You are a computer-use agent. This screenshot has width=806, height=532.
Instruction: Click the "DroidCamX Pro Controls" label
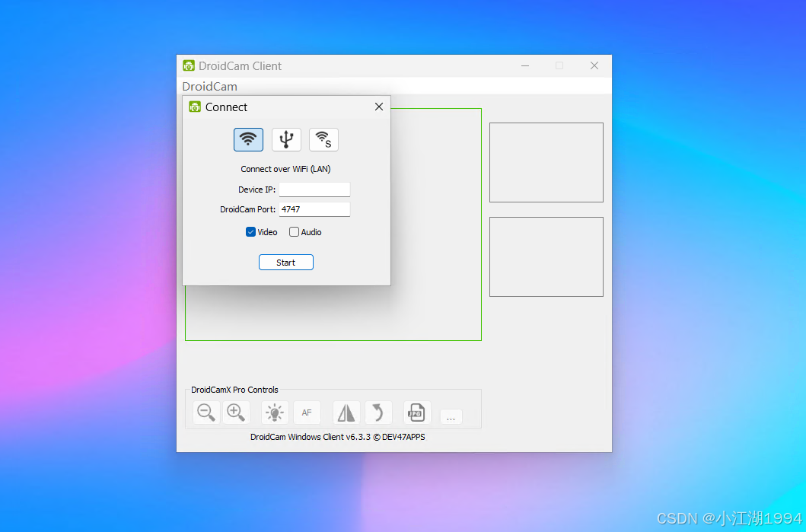pyautogui.click(x=234, y=390)
